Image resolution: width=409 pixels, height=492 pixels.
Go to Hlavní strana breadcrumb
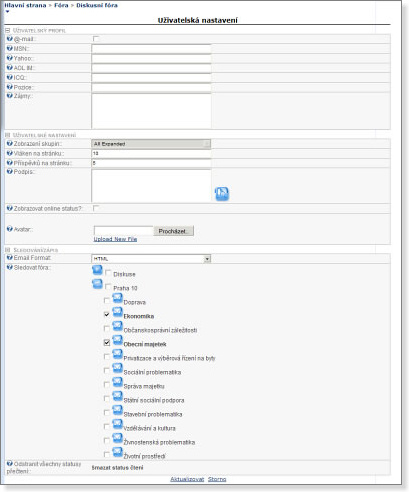pyautogui.click(x=25, y=5)
